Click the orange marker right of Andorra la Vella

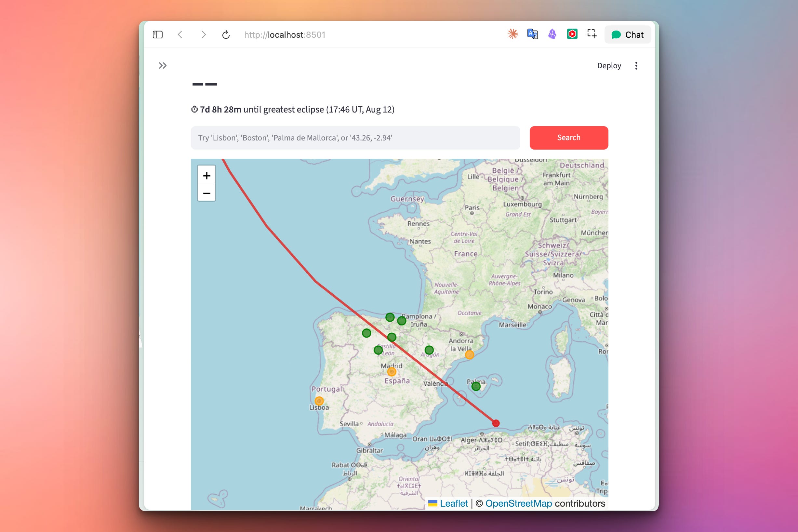coord(469,355)
